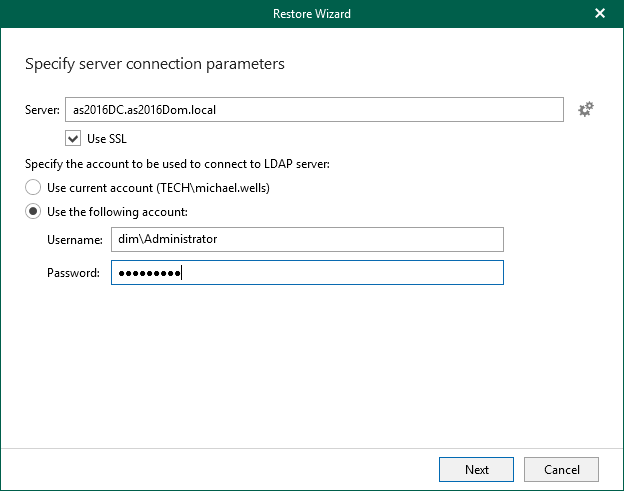Close the Restore Wizard dialog
The height and width of the screenshot is (491, 624).
600,14
